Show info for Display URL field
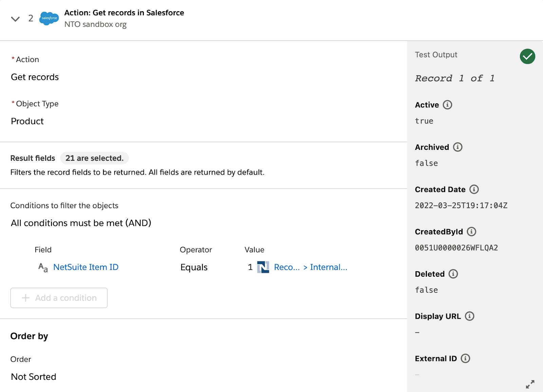543x392 pixels. (470, 316)
